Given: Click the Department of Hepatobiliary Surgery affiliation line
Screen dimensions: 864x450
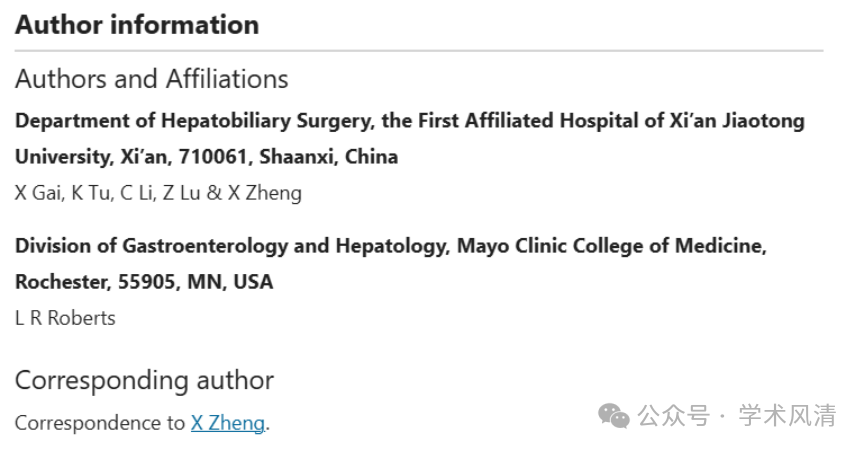Looking at the screenshot, I should coord(410,121).
